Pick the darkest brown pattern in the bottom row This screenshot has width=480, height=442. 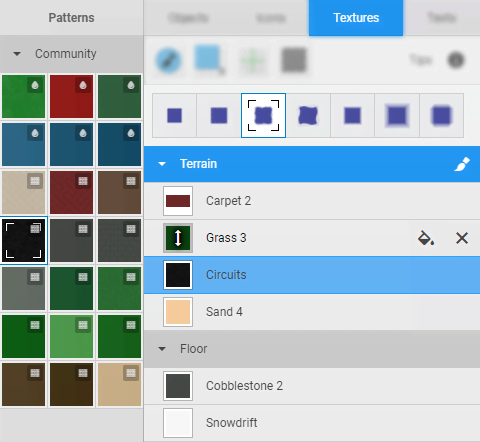click(x=71, y=384)
